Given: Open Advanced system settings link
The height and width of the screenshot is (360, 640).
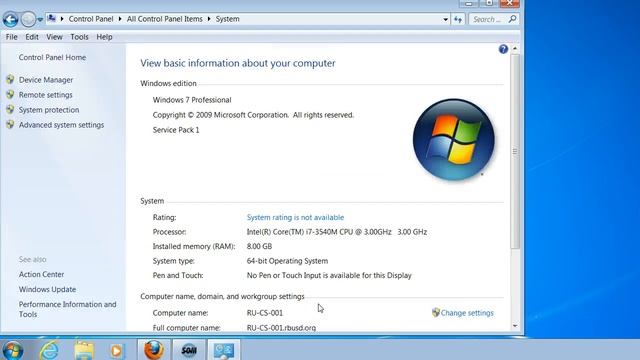Looking at the screenshot, I should 61,125.
